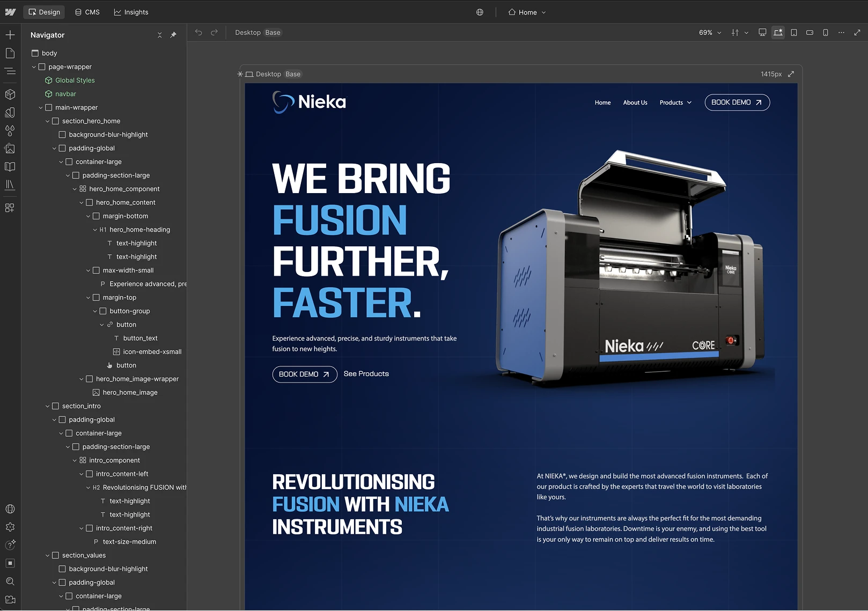Click the Home nav link on canvas

602,102
